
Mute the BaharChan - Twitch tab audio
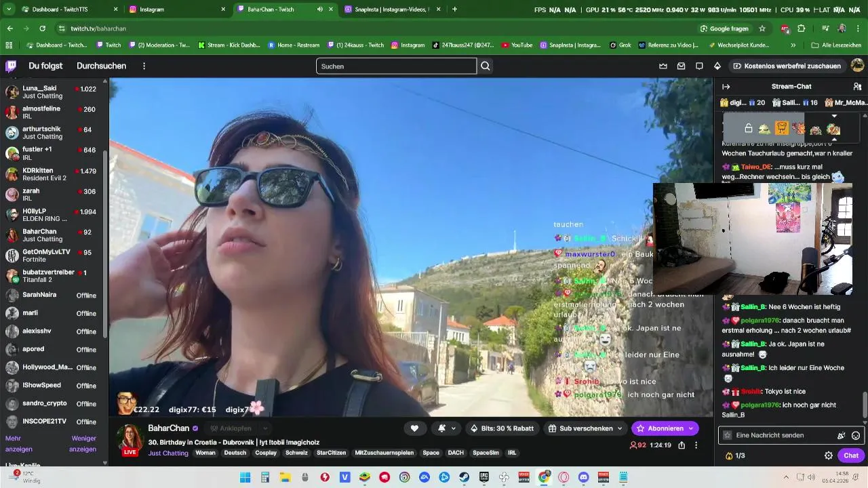tap(319, 9)
